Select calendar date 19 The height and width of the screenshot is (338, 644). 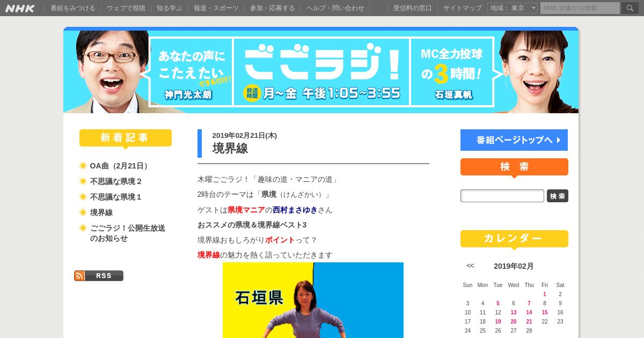tap(498, 321)
